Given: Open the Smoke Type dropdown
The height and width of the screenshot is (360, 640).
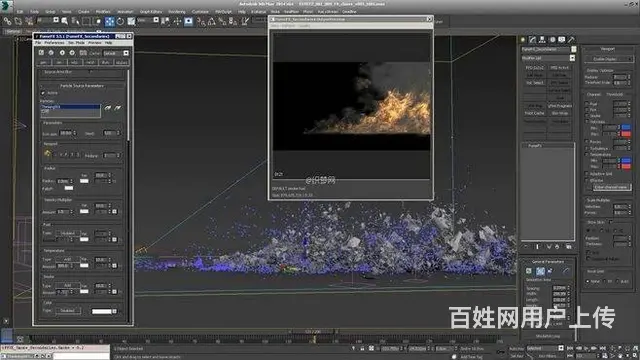Looking at the screenshot, I should (67, 286).
